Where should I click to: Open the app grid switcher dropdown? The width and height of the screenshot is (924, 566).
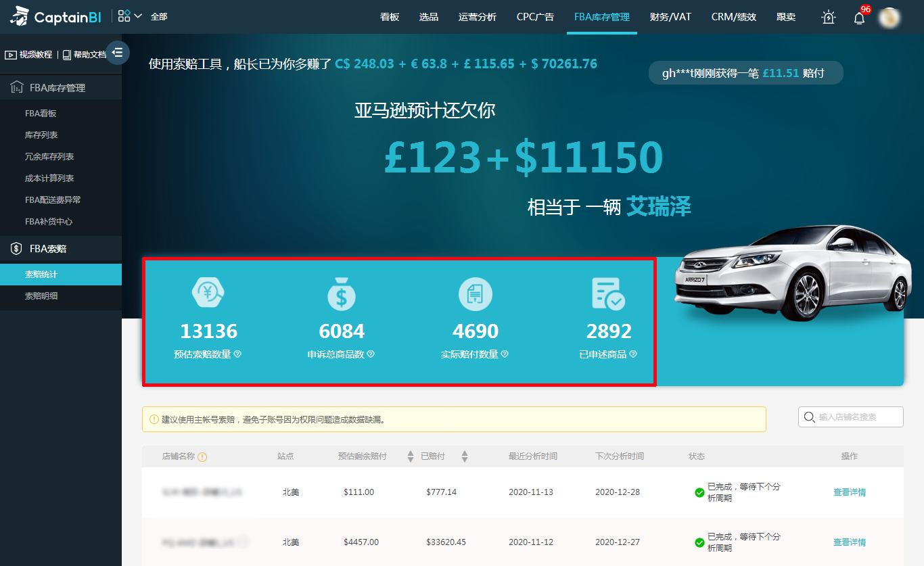(130, 16)
